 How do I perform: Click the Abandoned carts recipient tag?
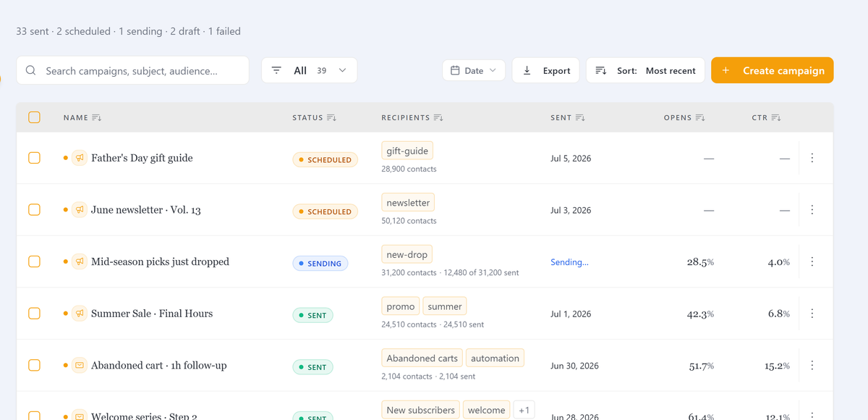tap(422, 358)
